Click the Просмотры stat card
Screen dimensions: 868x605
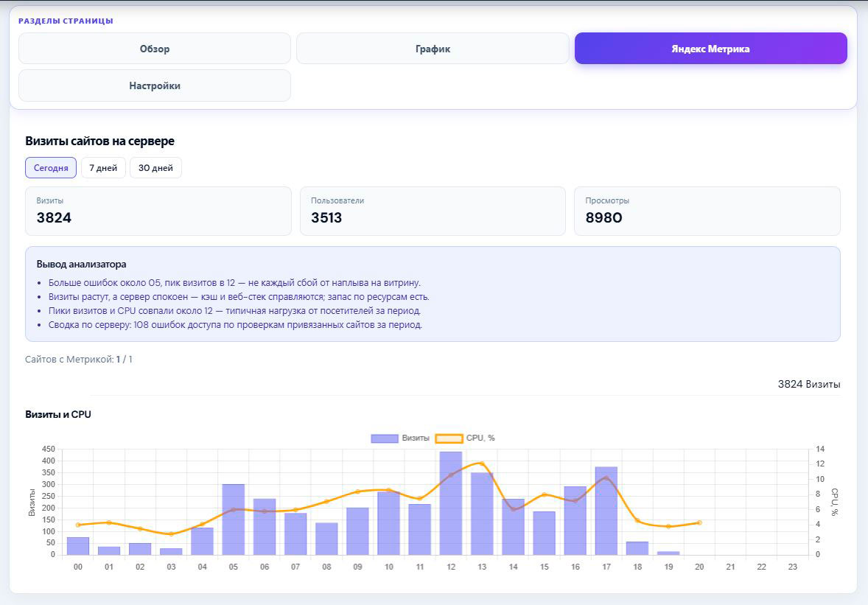(x=707, y=211)
